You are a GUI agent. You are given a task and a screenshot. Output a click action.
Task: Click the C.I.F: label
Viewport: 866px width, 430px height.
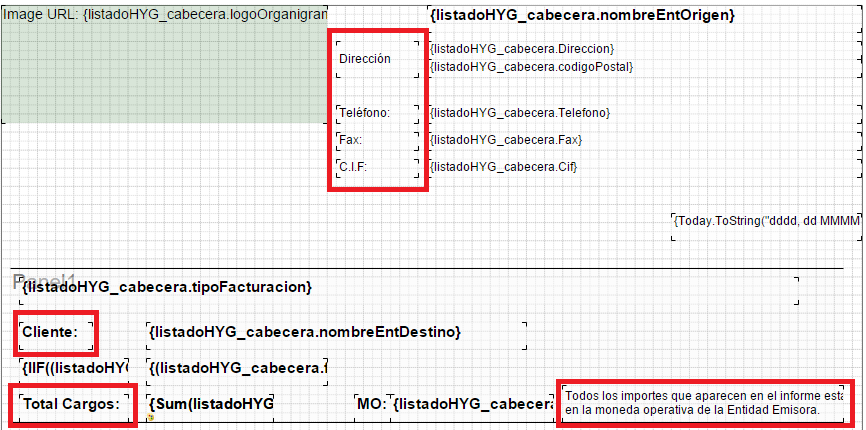click(353, 167)
